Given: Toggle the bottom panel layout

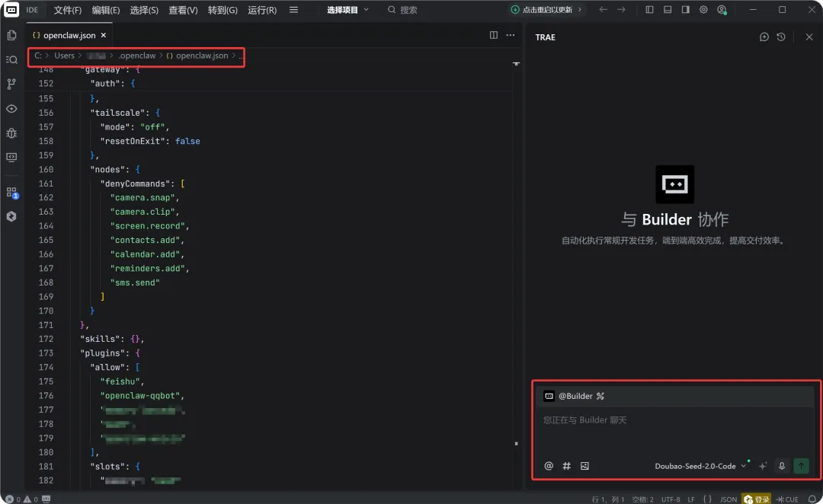Looking at the screenshot, I should point(668,9).
